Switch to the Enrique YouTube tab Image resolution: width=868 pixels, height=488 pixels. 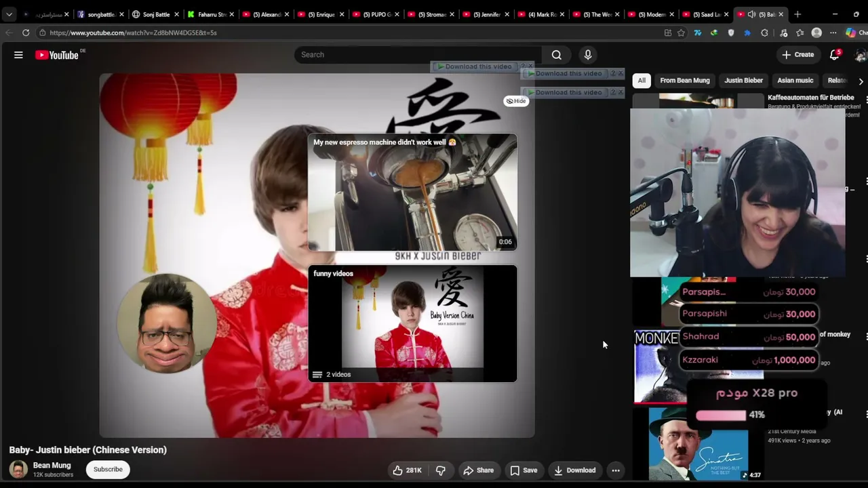click(x=320, y=14)
